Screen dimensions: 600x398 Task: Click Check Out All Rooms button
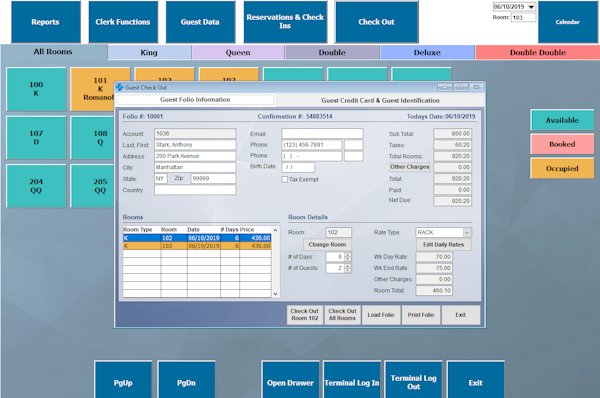[x=342, y=315]
